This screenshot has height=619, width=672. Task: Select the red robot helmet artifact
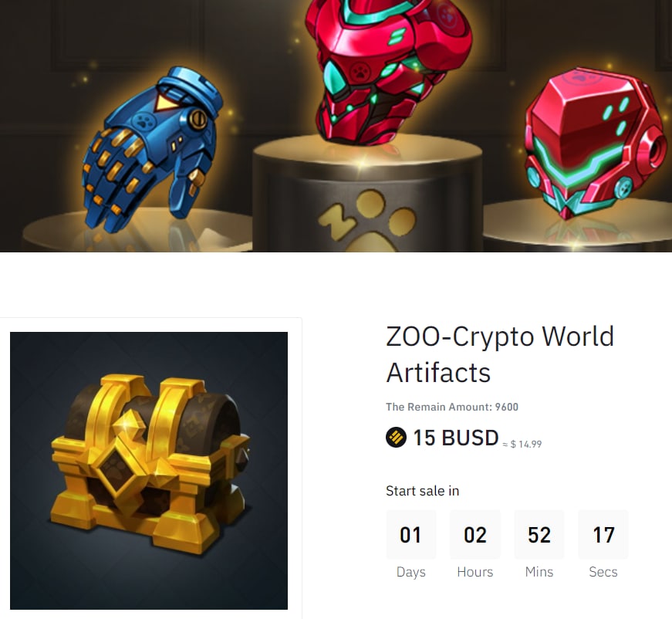click(x=596, y=144)
